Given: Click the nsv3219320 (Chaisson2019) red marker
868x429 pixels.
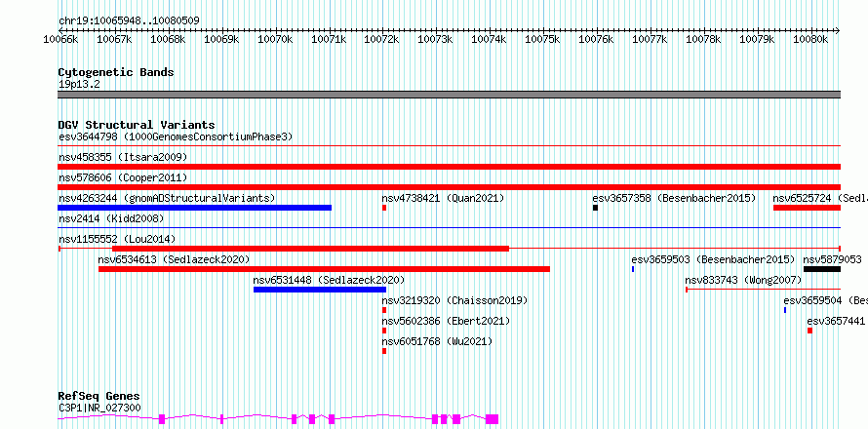Looking at the screenshot, I should coord(384,310).
